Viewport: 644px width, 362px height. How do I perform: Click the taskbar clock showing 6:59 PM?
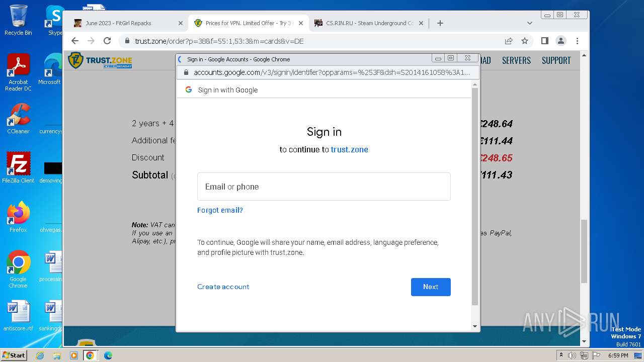coord(618,355)
